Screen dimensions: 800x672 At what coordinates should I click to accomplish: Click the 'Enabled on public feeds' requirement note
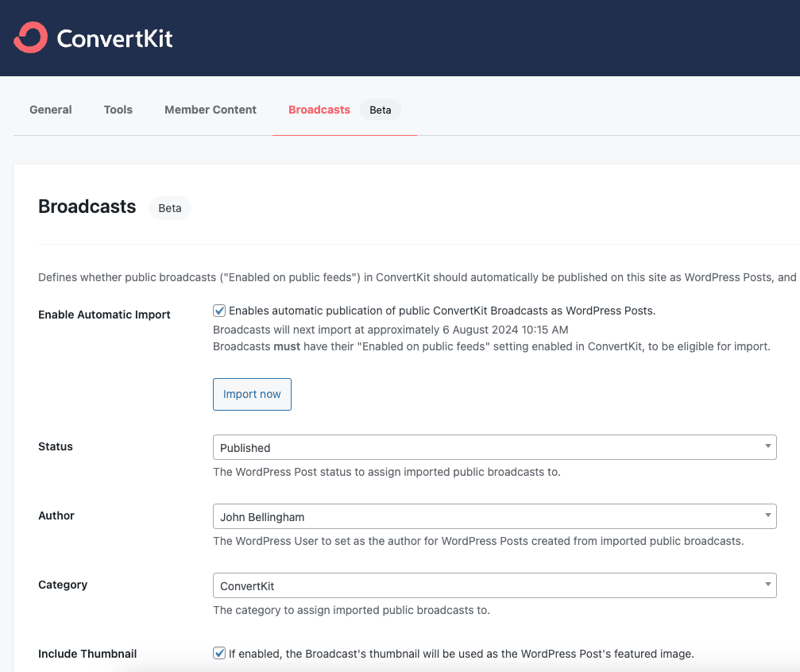point(491,346)
